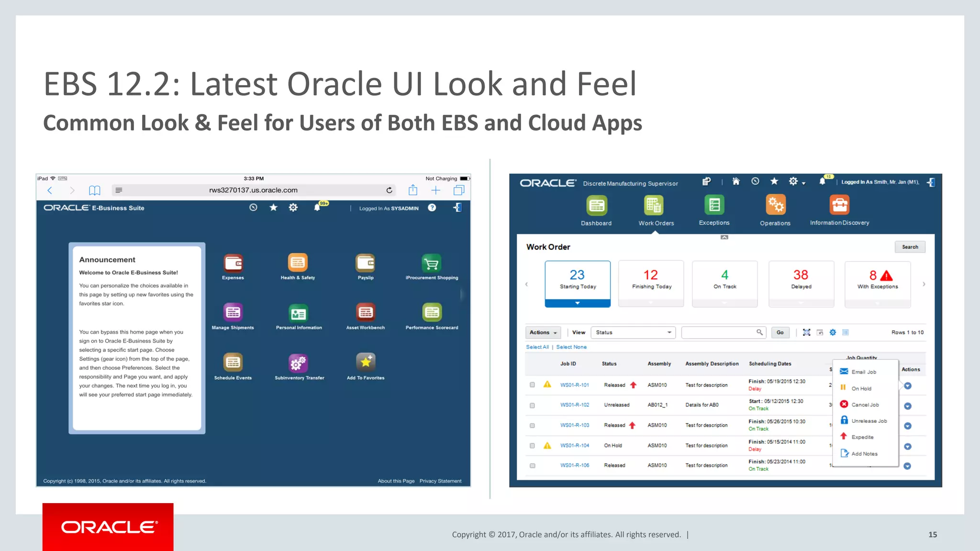Open the Asset Workbench icon

(366, 313)
